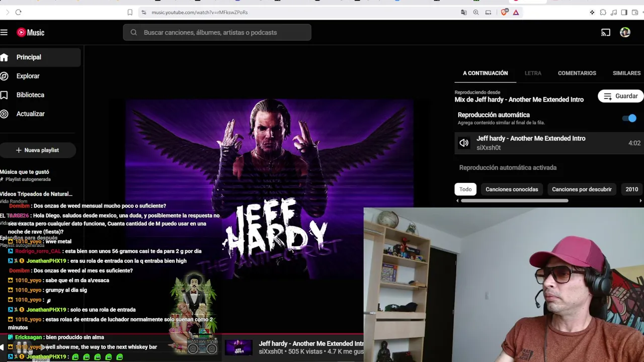This screenshot has width=644, height=362.
Task: Click the Mix de Jeff hardy heading
Action: (x=519, y=100)
